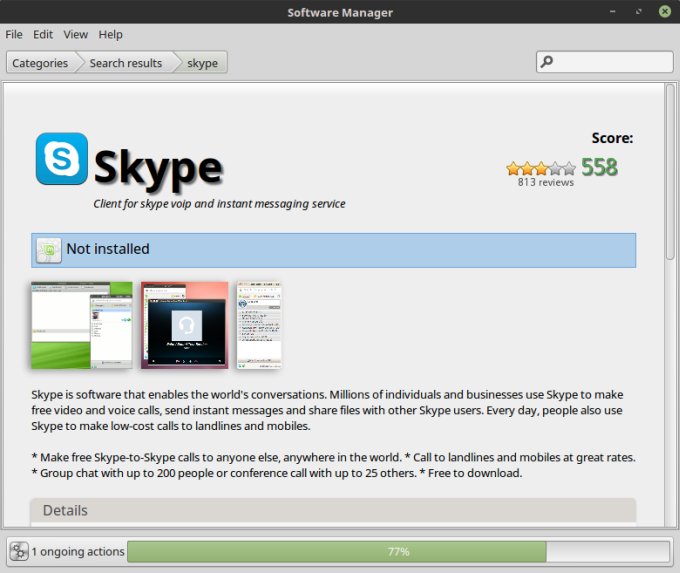Open first Skype screenshot with green background
This screenshot has height=573, width=680.
[82, 325]
